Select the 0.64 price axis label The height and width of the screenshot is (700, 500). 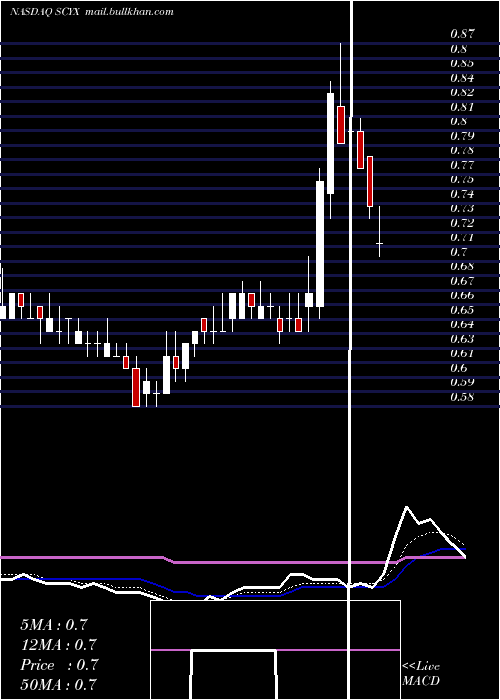pos(462,325)
